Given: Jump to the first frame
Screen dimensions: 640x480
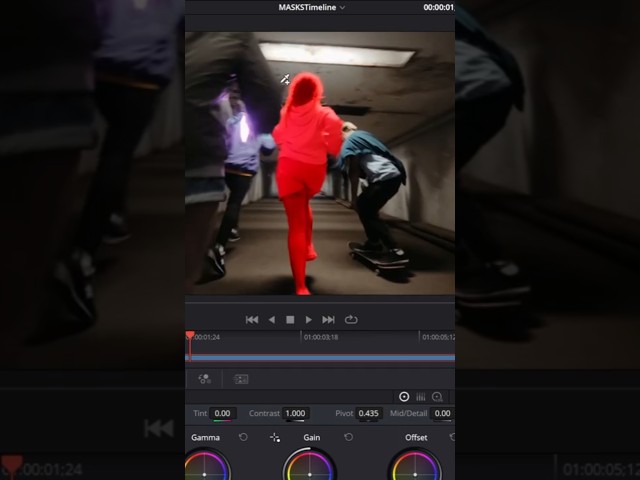Looking at the screenshot, I should 252,320.
